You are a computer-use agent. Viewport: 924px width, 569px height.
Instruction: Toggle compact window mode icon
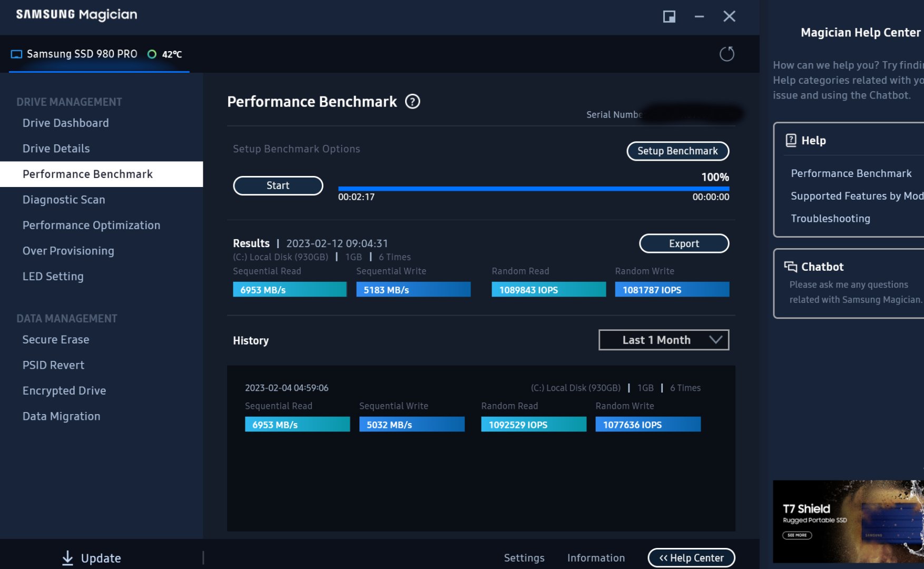coord(669,16)
